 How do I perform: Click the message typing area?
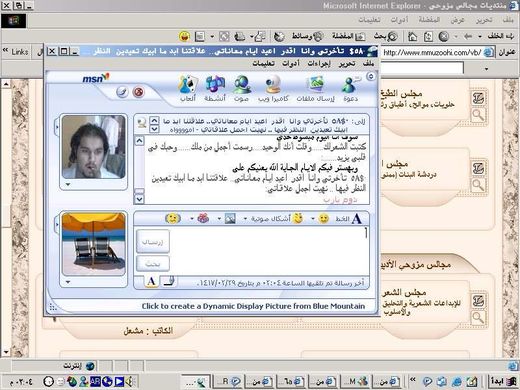pyautogui.click(x=269, y=251)
